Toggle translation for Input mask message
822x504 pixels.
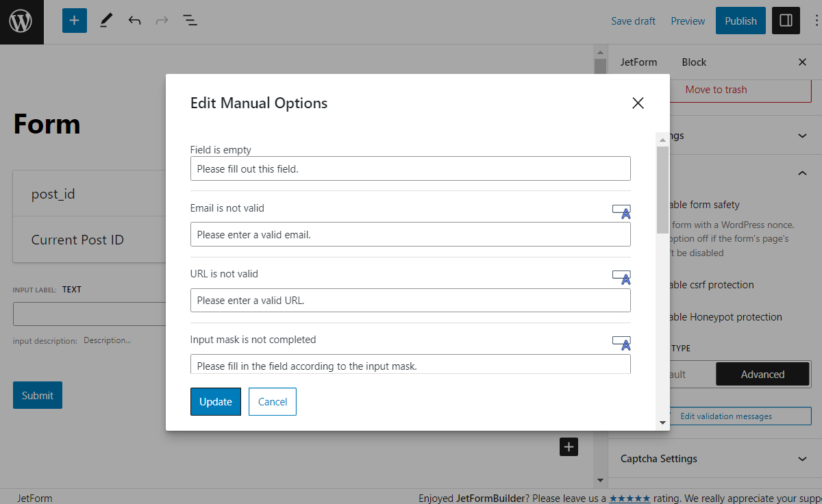[621, 342]
